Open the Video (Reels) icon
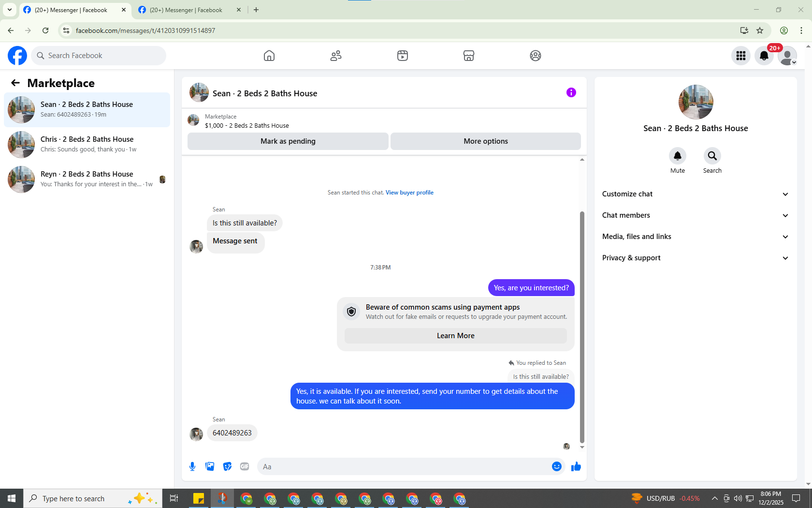 (403, 56)
